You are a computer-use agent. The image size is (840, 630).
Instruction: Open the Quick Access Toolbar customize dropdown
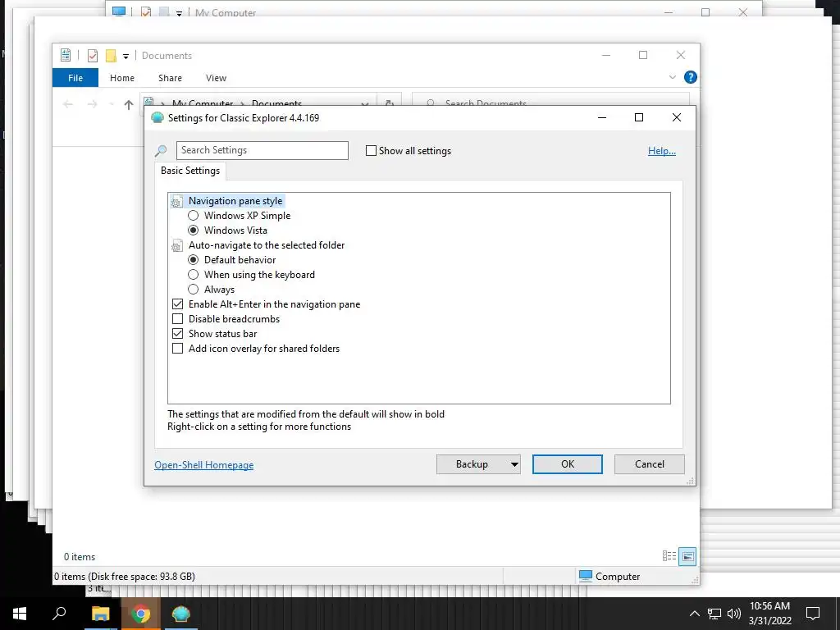tap(126, 56)
